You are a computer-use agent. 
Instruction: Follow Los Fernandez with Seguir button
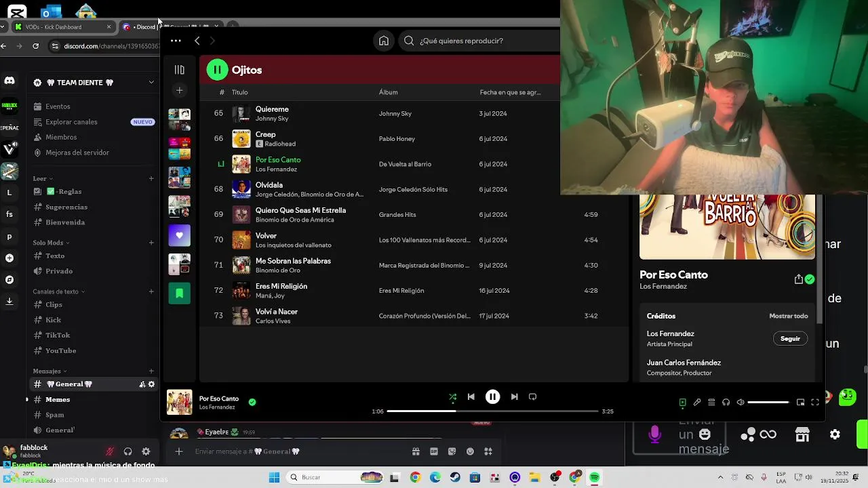click(x=790, y=338)
